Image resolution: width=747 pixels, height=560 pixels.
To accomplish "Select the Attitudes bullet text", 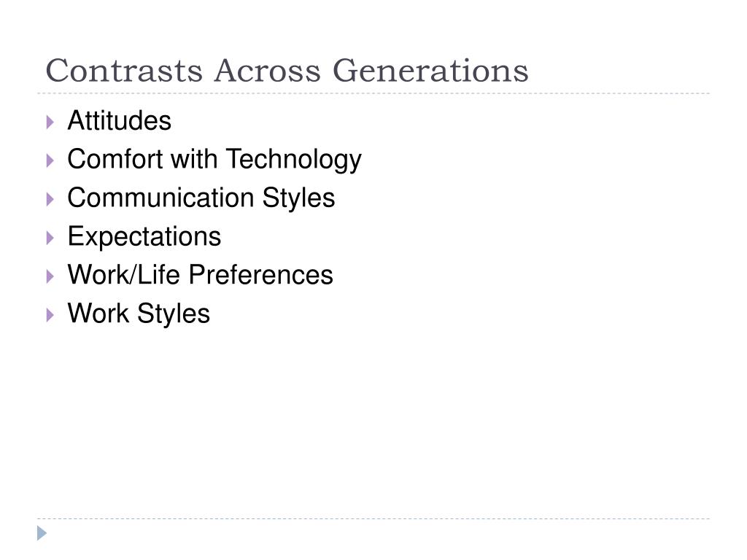I will pyautogui.click(x=119, y=120).
